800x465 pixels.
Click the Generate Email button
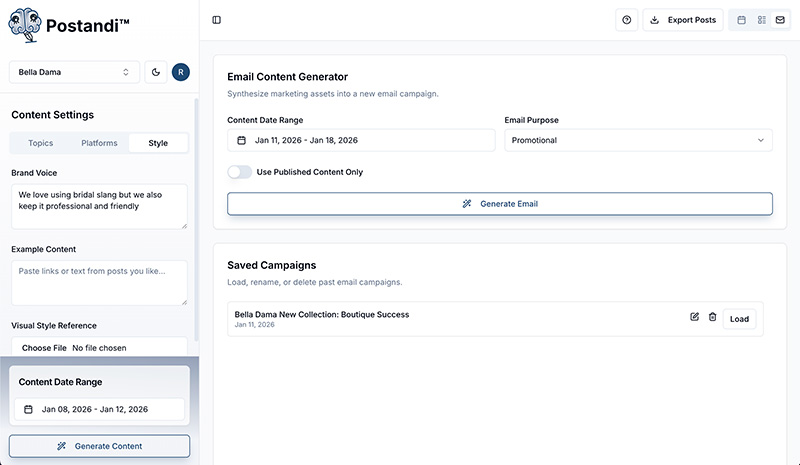click(500, 204)
